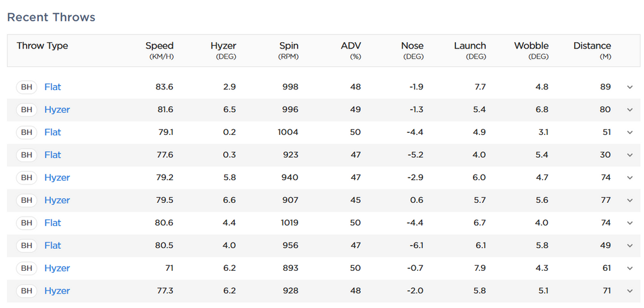The image size is (644, 308).
Task: Open the Hyzer link with 940 RPM spin
Action: pos(57,178)
